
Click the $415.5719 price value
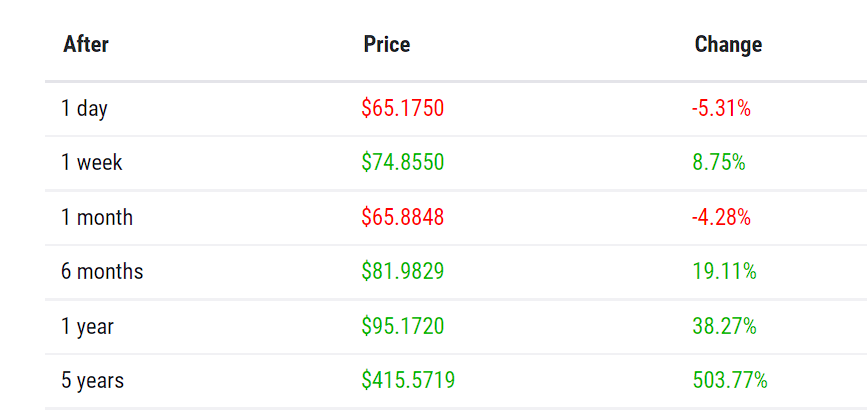[408, 381]
